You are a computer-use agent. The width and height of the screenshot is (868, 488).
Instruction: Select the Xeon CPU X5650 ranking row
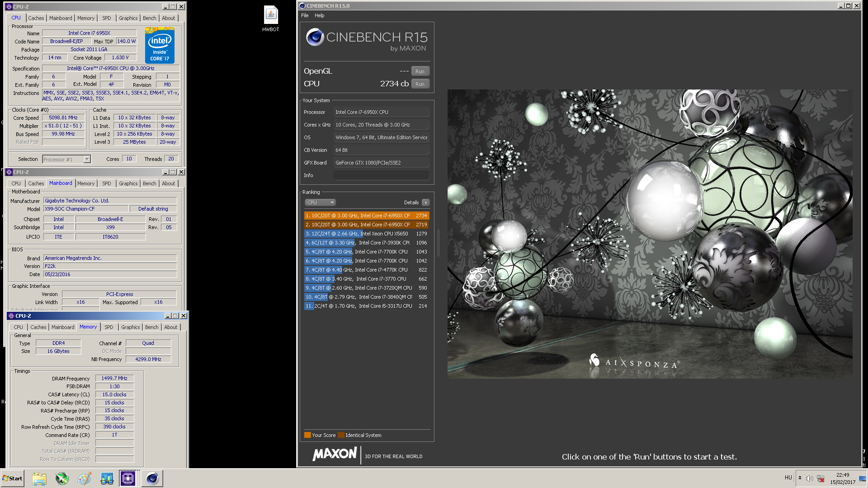click(x=367, y=234)
